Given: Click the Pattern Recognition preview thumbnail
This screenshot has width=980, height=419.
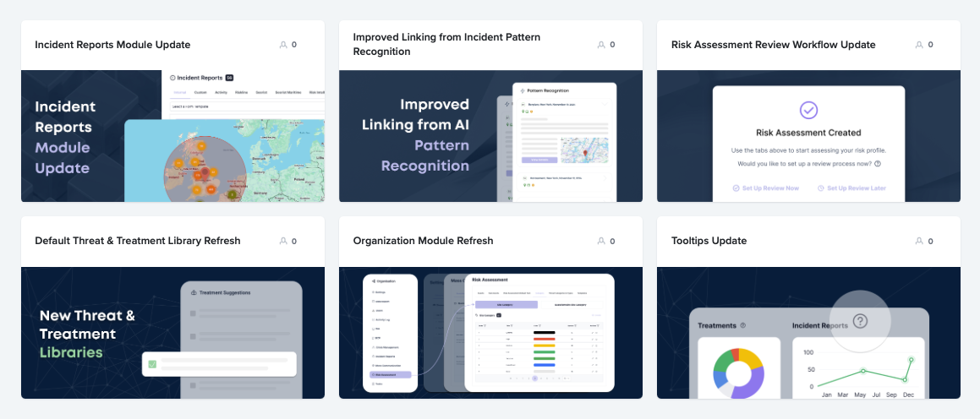Looking at the screenshot, I should click(x=490, y=136).
